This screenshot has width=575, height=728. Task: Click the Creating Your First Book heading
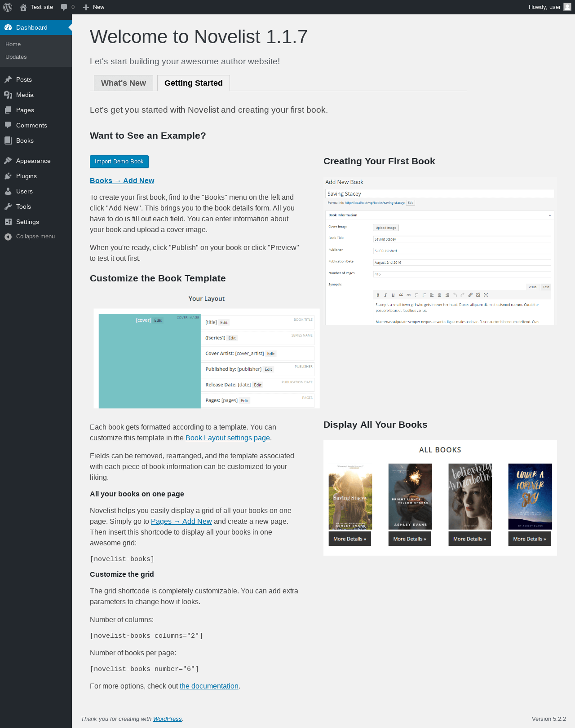tap(379, 161)
